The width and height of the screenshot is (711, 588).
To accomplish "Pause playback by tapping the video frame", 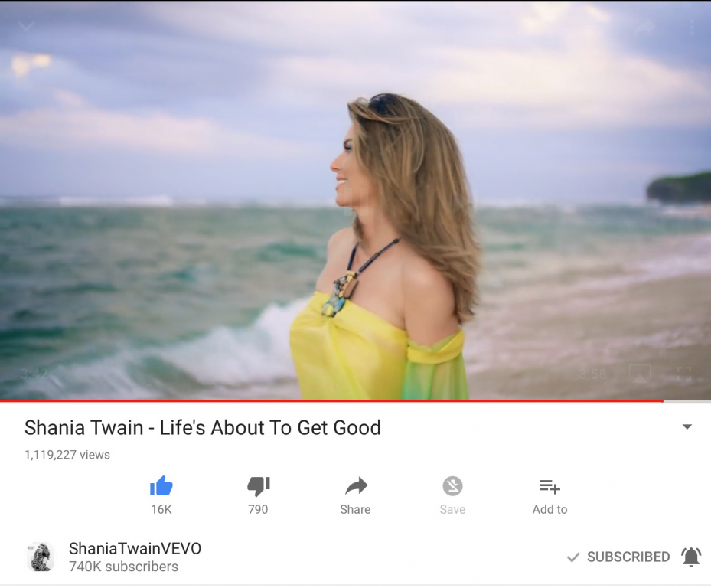I will [x=355, y=200].
